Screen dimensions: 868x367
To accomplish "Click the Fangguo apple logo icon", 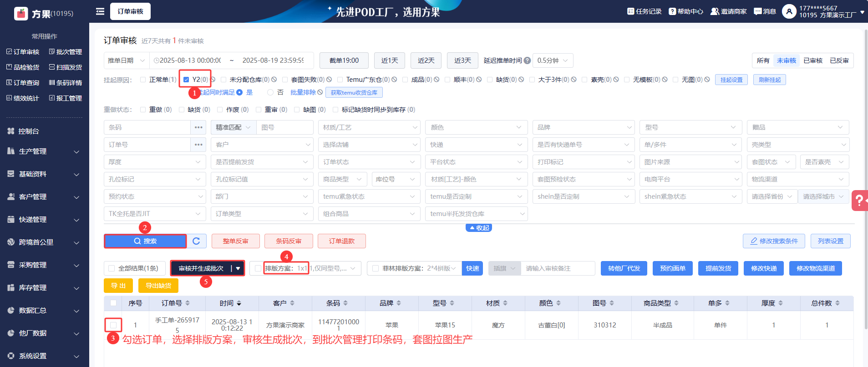I will (21, 14).
